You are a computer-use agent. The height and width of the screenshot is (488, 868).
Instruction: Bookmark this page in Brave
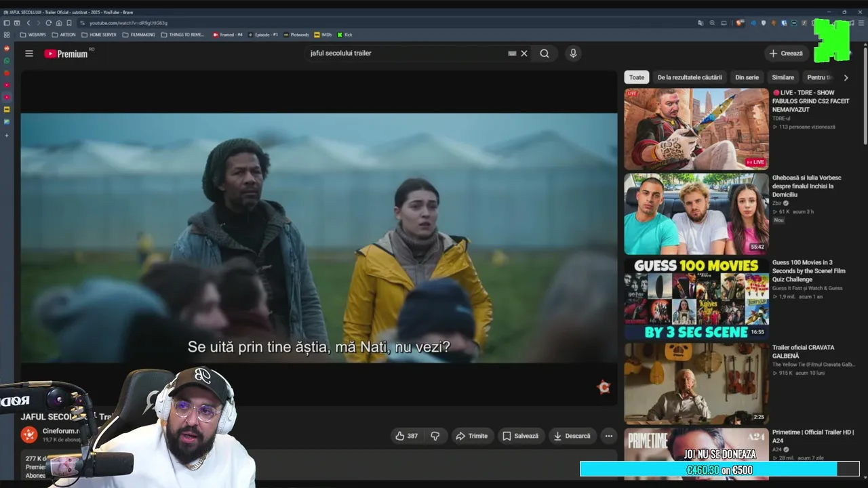[x=69, y=23]
